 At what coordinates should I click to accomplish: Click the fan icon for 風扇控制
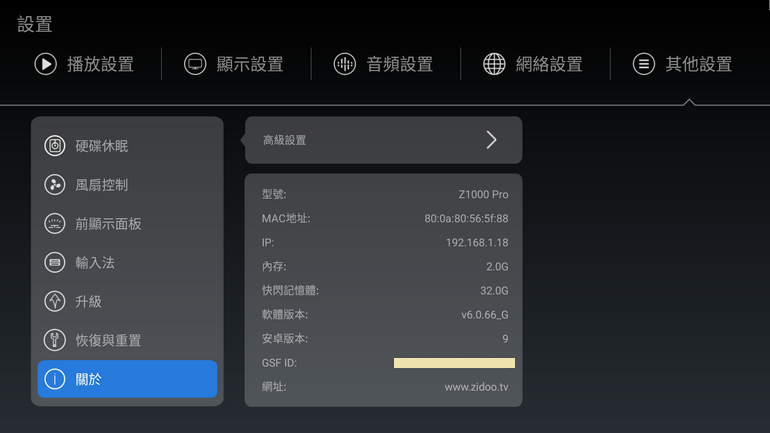[55, 185]
